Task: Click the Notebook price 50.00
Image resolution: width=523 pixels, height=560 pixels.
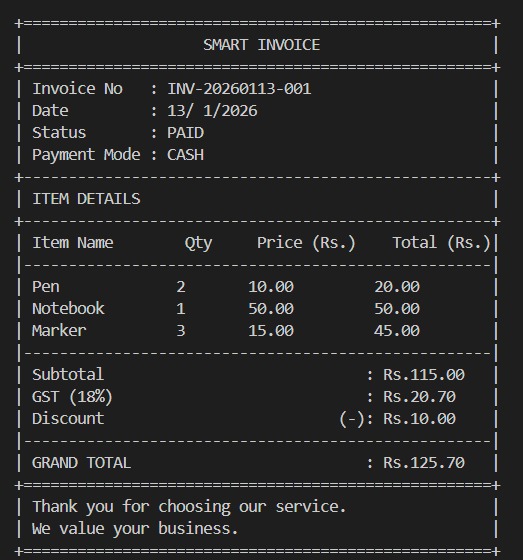Action: pos(271,309)
